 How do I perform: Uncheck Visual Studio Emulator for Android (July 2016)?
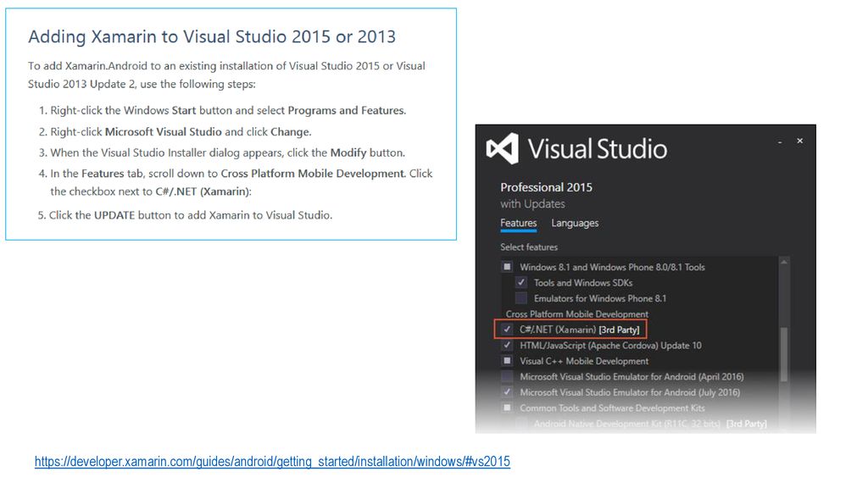pyautogui.click(x=507, y=391)
